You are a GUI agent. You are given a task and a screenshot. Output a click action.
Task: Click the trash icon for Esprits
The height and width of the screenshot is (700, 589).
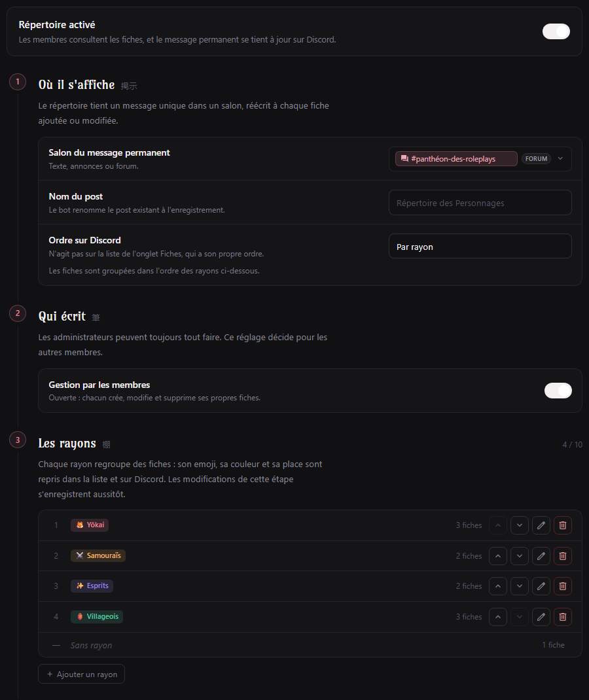tap(563, 586)
